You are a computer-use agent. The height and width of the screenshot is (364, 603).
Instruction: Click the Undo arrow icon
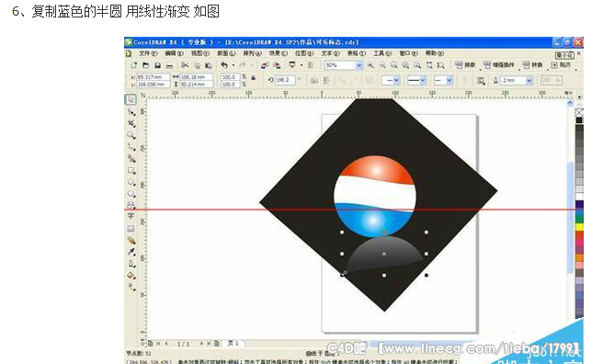pyautogui.click(x=224, y=65)
